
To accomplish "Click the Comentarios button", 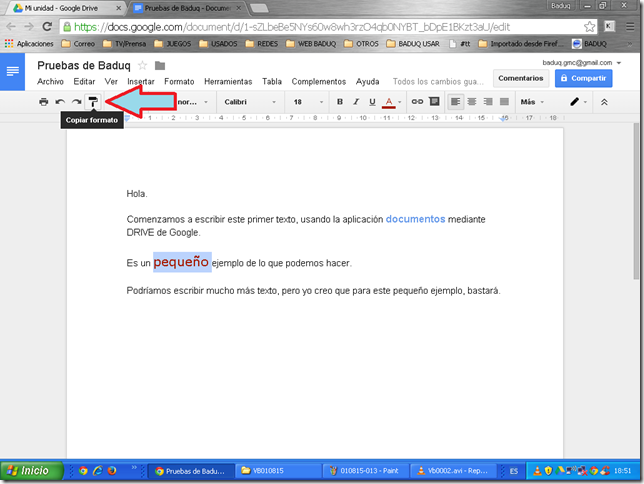I will click(x=521, y=78).
